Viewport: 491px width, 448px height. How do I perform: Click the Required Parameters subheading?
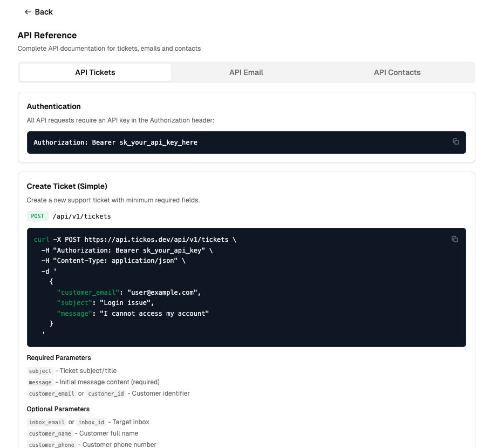coord(59,358)
